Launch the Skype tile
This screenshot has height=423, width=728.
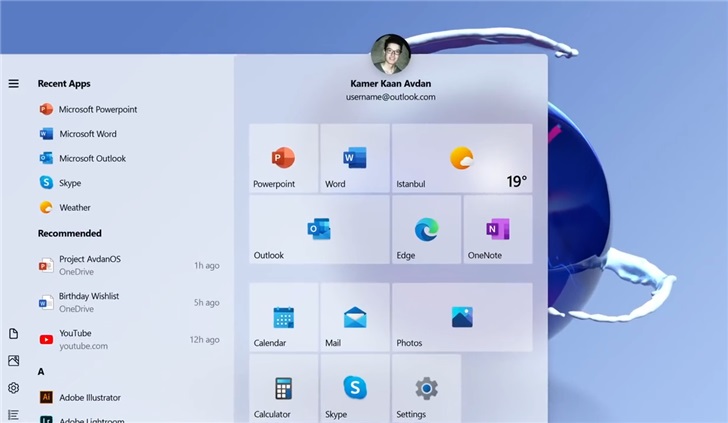(355, 388)
